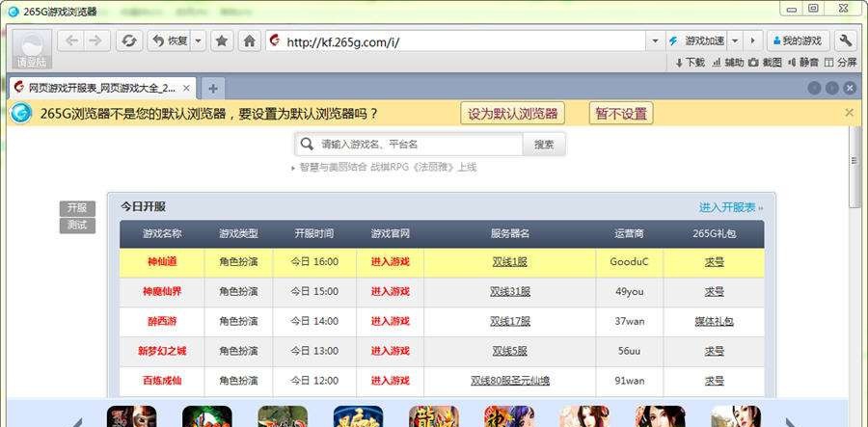Click the forward navigation arrow

pyautogui.click(x=95, y=40)
